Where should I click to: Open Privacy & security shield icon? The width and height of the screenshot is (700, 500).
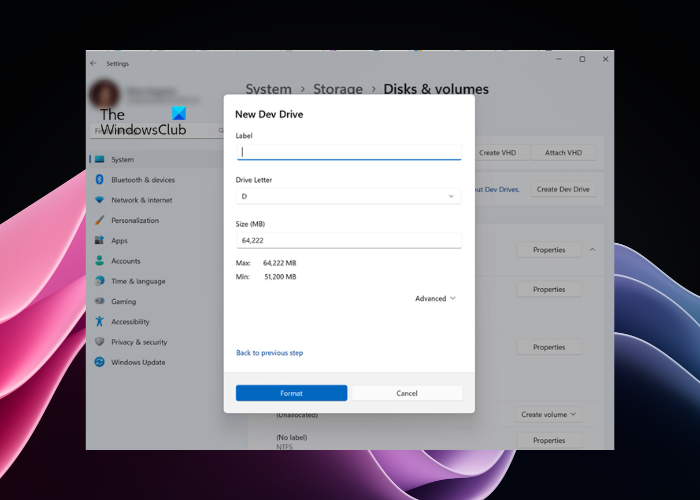tap(100, 342)
